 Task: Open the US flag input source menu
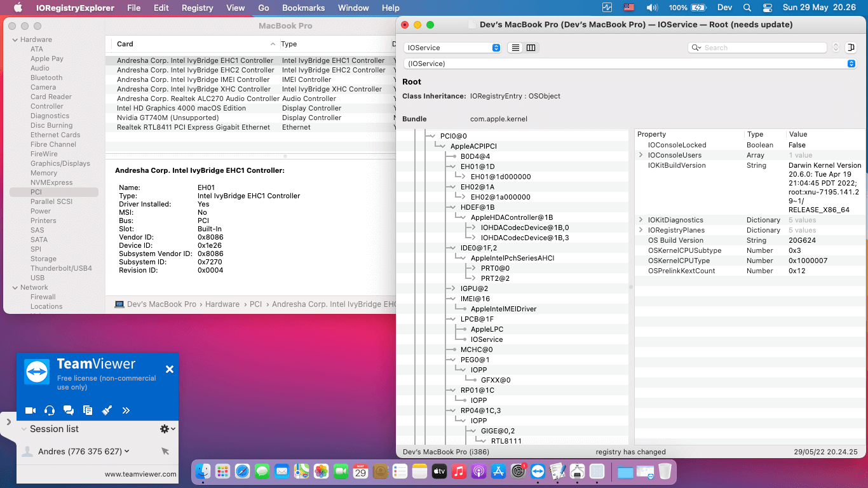pos(629,8)
